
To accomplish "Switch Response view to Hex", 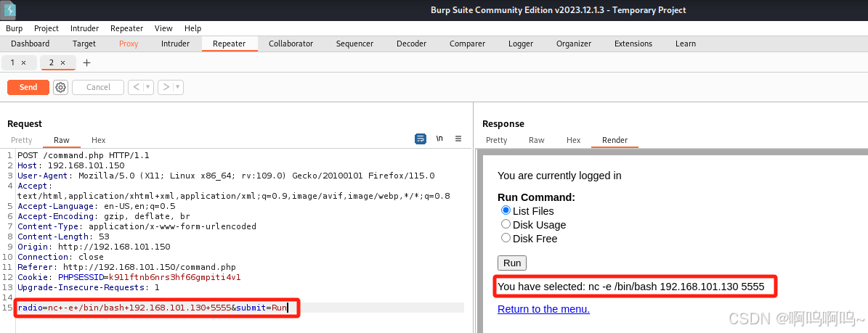I will [574, 140].
